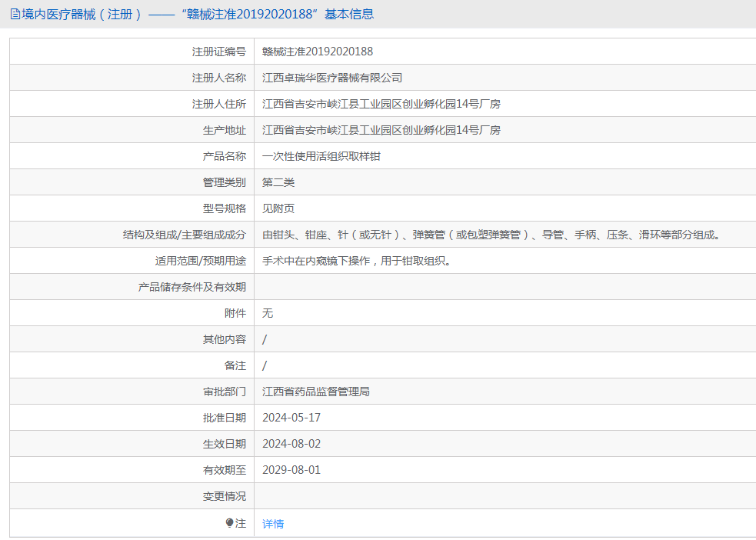The image size is (756, 540).
Task: Click the label 产品储存条件及有效期
Action: 192,287
